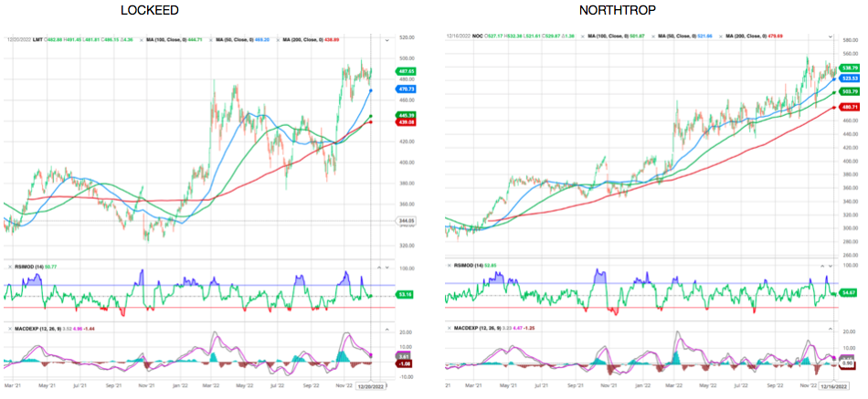868x399 pixels.
Task: Click the 538.79 last price tag on the Northrop chart
Action: point(849,68)
